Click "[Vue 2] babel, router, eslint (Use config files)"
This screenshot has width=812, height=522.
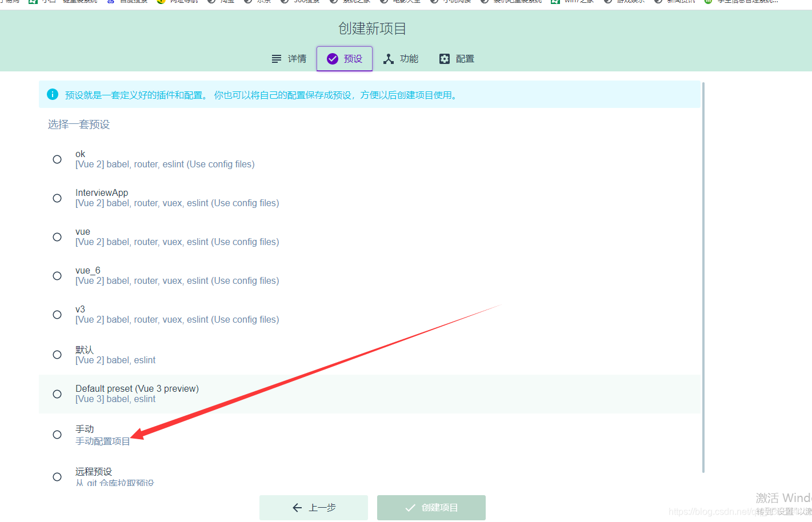pos(165,164)
